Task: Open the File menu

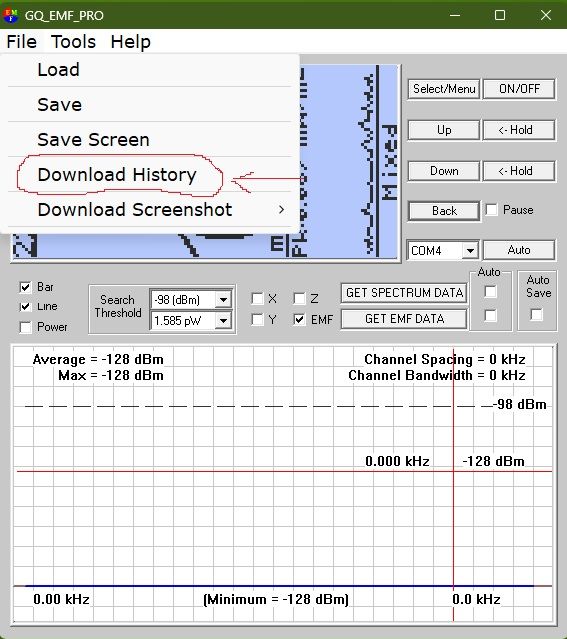Action: coord(22,42)
